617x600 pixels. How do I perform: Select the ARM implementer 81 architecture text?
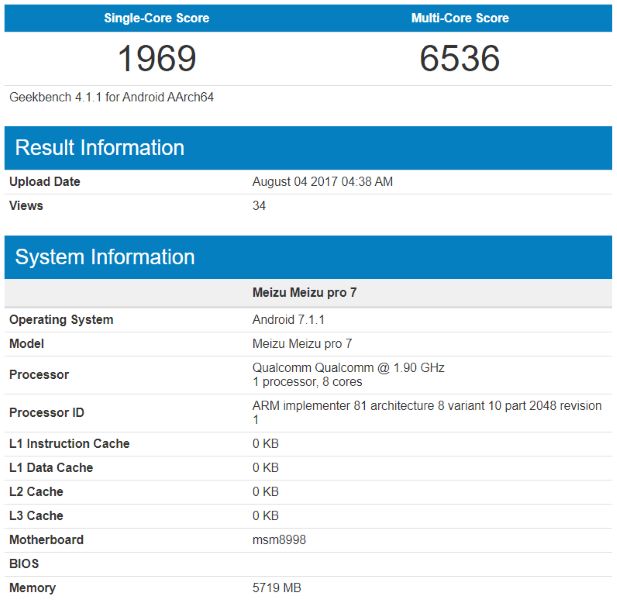[x=427, y=413]
